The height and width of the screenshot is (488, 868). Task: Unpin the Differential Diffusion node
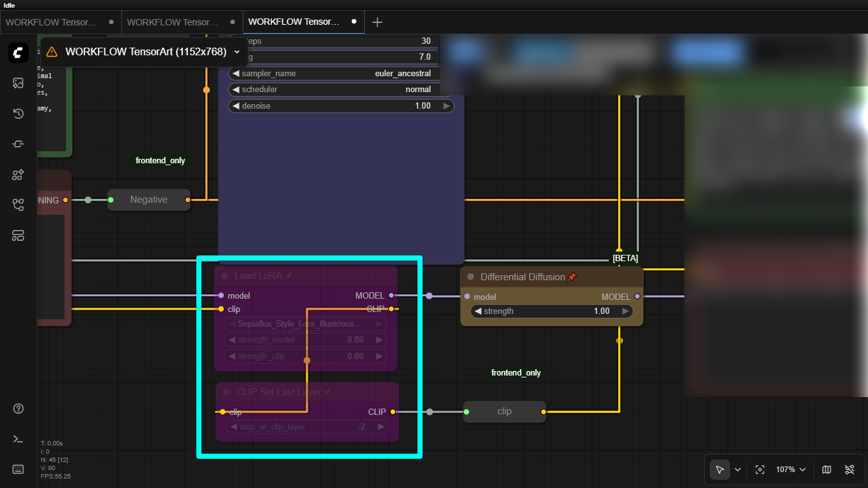click(x=571, y=276)
